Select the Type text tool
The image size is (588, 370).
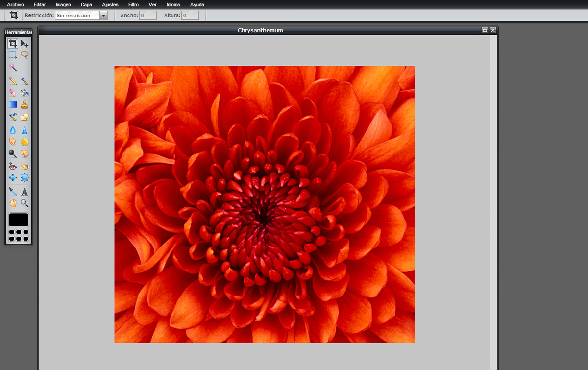point(24,192)
